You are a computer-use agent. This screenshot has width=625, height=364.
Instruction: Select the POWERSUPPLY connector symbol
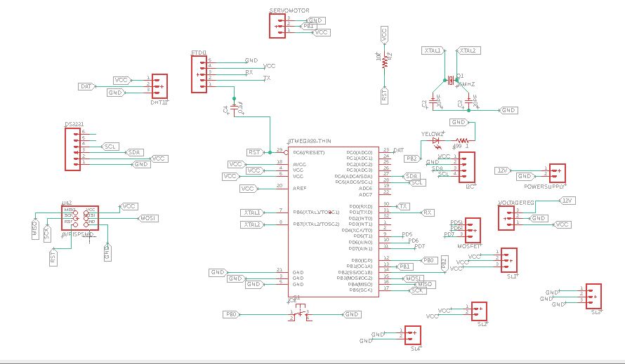point(558,173)
